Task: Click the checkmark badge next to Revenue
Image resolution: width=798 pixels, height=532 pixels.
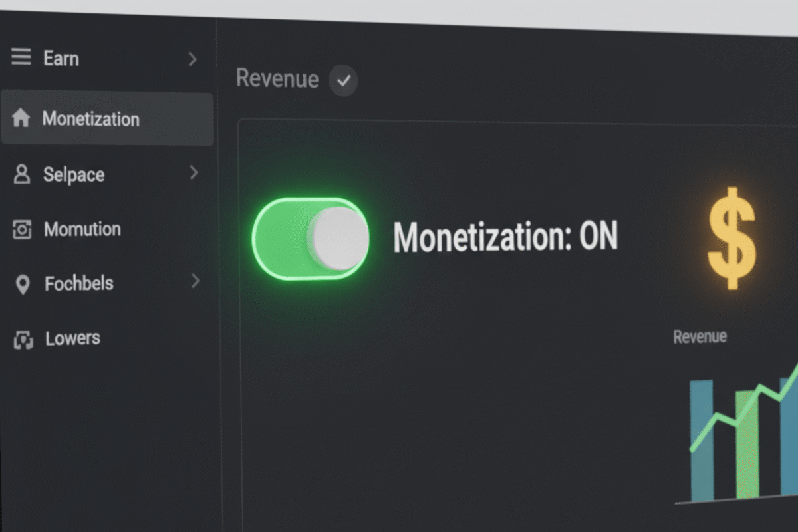Action: 343,81
